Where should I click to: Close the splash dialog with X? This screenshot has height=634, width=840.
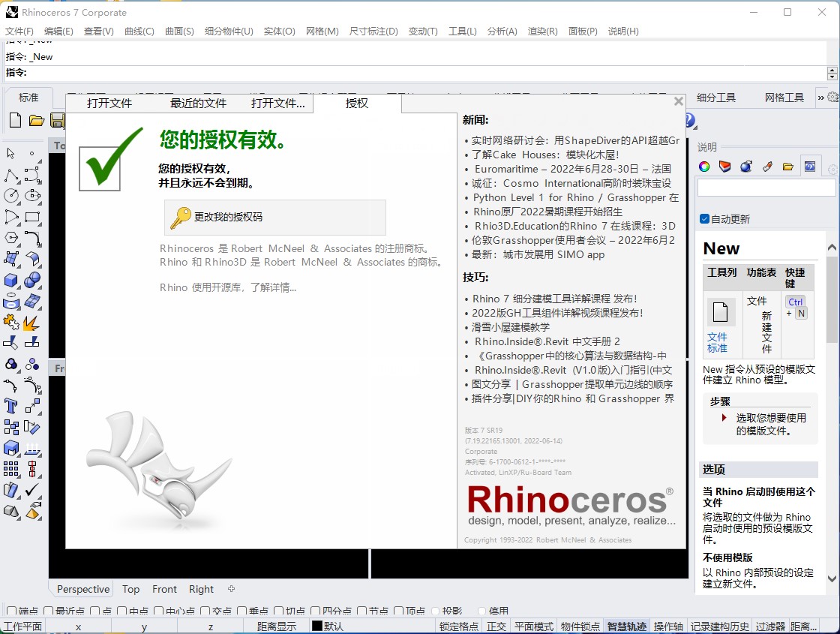coord(679,101)
